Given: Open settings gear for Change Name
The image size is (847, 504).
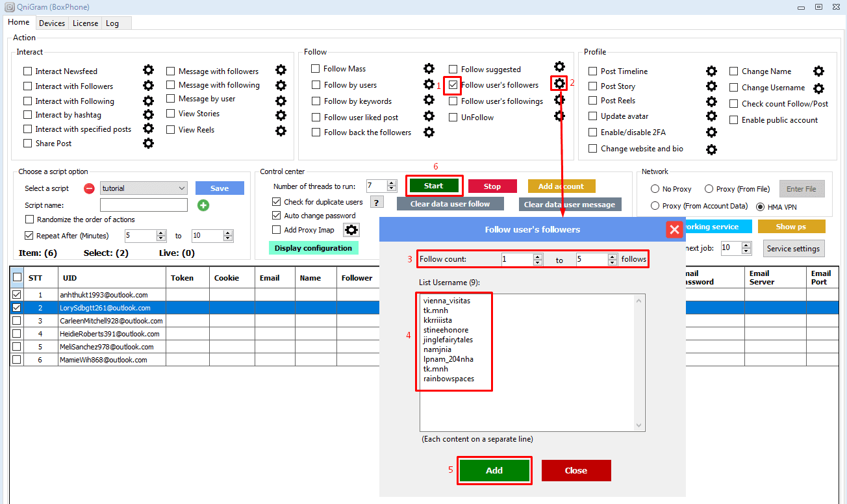Looking at the screenshot, I should point(818,71).
